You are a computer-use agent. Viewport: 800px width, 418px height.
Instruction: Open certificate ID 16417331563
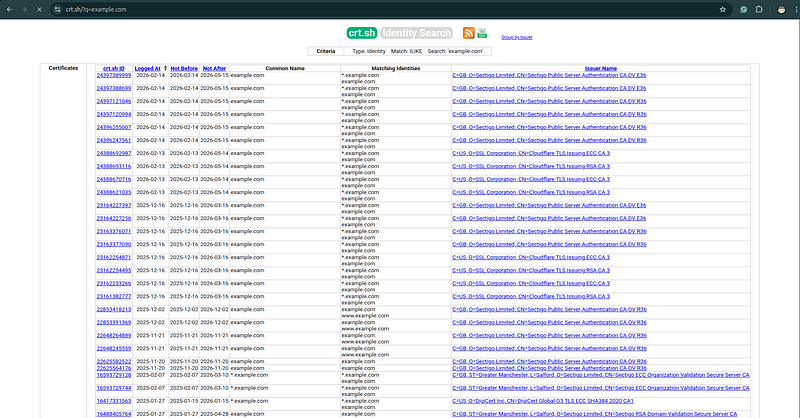click(114, 401)
